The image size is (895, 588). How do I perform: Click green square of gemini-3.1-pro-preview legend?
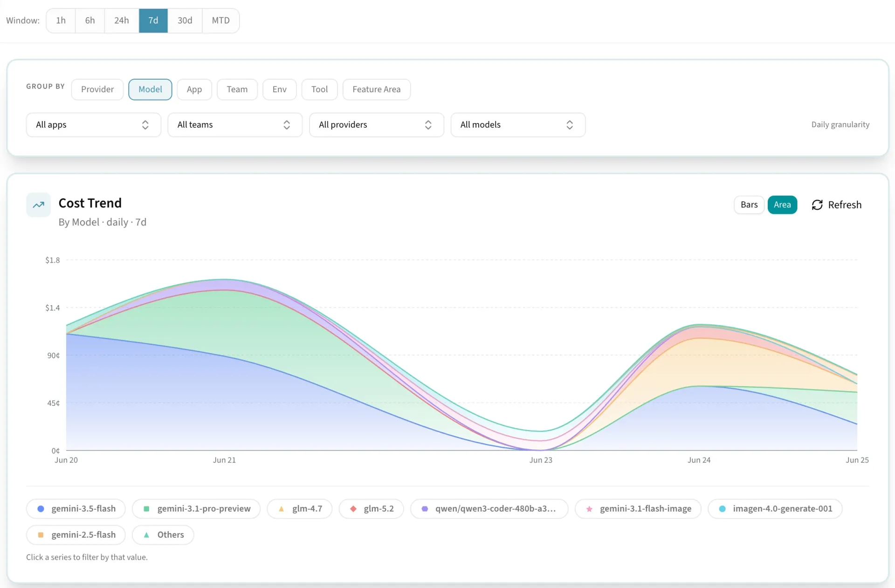pyautogui.click(x=146, y=509)
